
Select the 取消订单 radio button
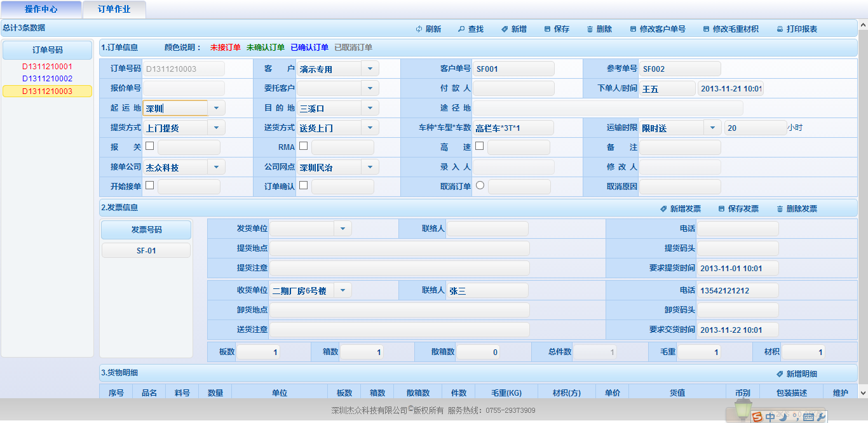click(x=480, y=185)
